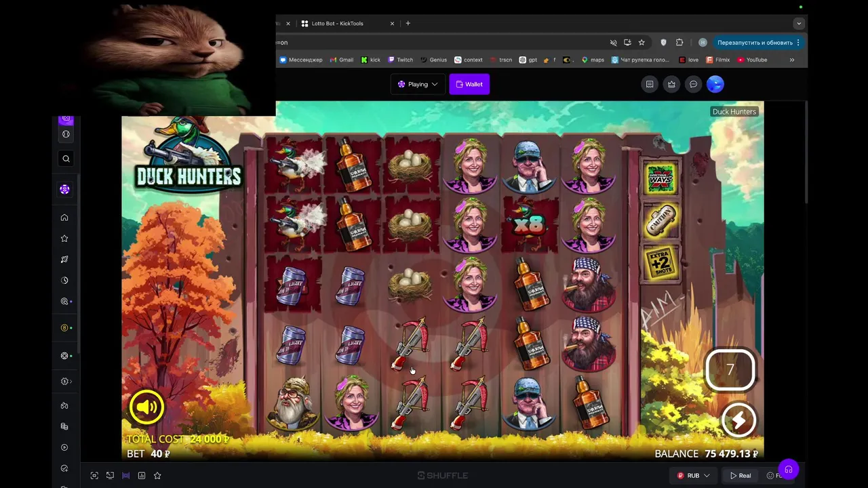This screenshot has height=488, width=868.
Task: Open the purple headset support button
Action: pos(788,470)
